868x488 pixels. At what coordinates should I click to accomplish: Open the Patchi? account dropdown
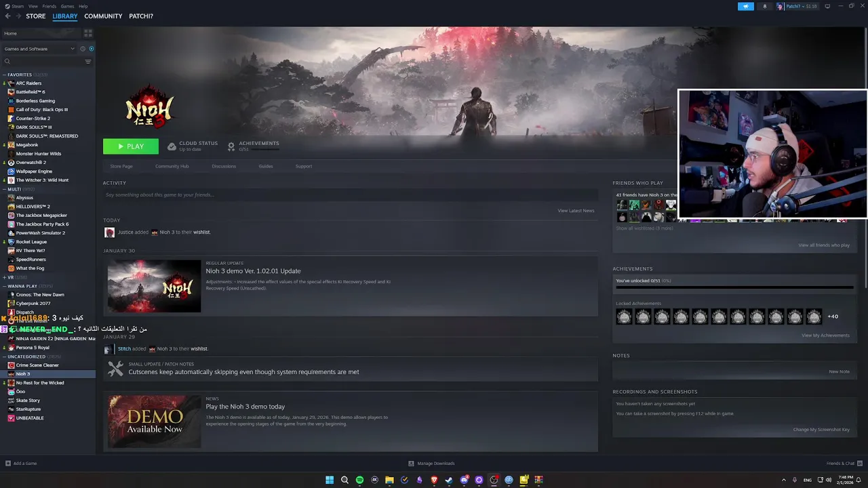[797, 6]
